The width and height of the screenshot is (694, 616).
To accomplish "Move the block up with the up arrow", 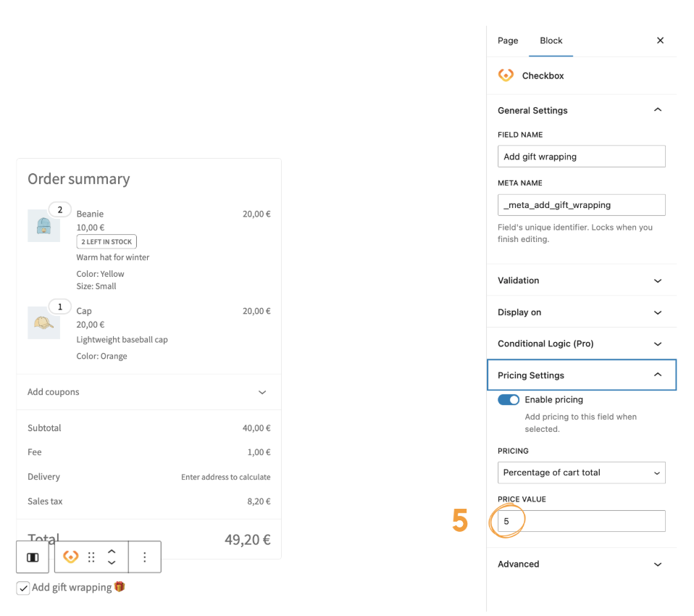I will (112, 551).
